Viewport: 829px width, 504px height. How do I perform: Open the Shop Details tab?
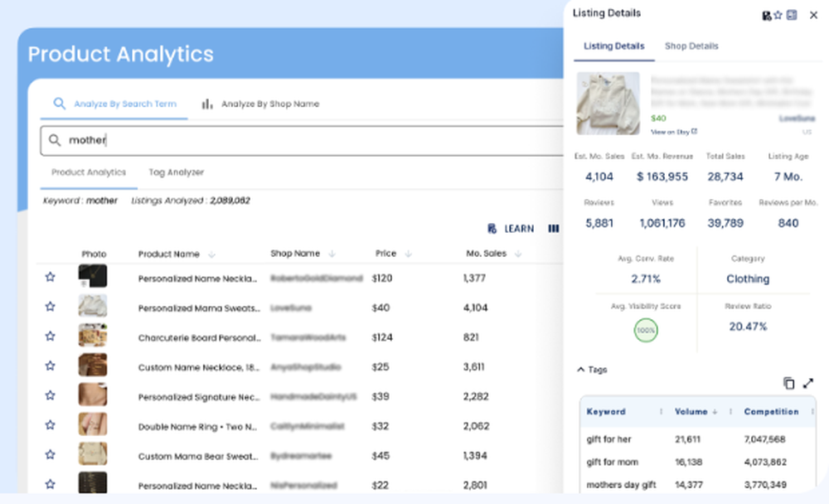click(x=691, y=46)
